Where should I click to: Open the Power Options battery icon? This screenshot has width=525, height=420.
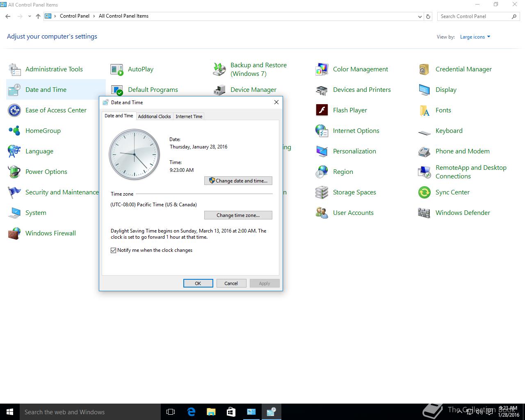[x=14, y=172]
